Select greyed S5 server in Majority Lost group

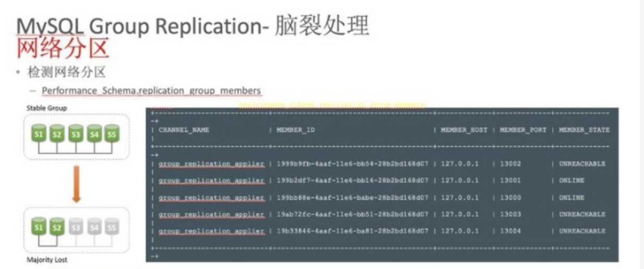[x=112, y=227]
